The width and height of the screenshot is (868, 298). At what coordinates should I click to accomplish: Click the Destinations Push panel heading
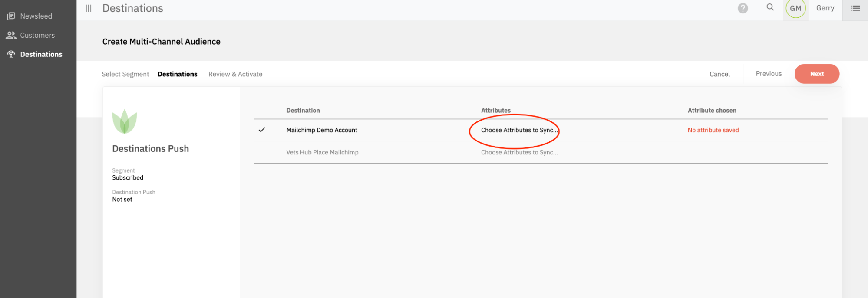click(x=151, y=149)
